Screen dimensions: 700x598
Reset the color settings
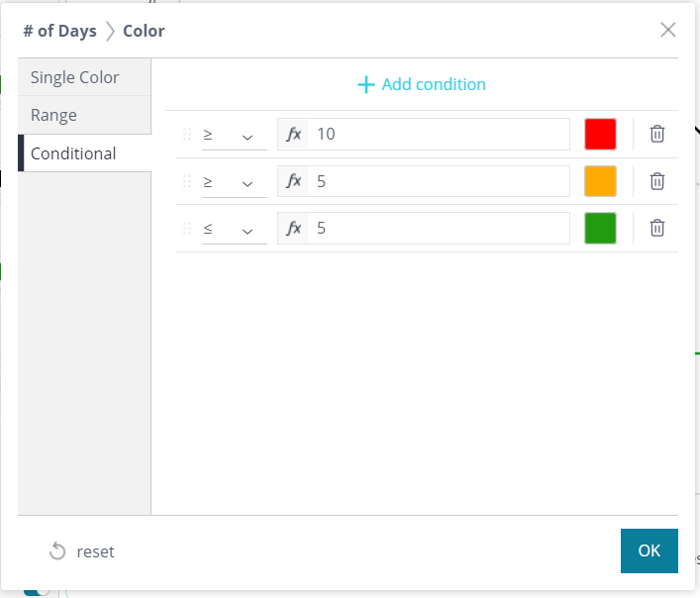tap(82, 551)
